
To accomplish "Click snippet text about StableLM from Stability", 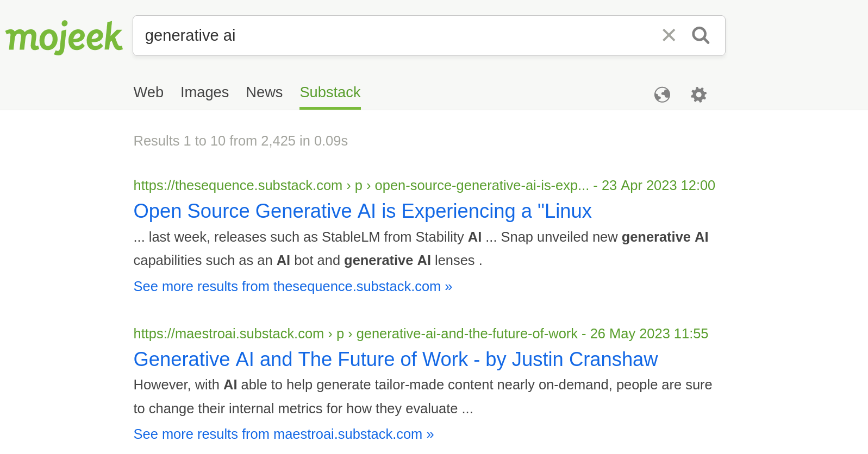I will click(421, 249).
